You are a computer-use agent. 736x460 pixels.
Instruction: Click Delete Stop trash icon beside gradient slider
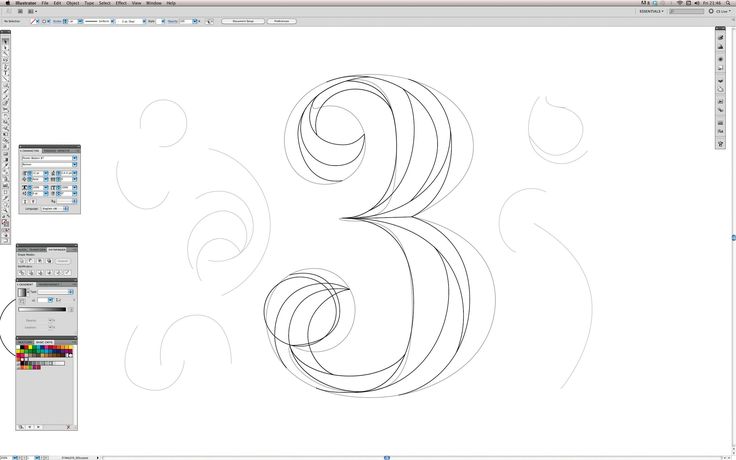(x=71, y=310)
